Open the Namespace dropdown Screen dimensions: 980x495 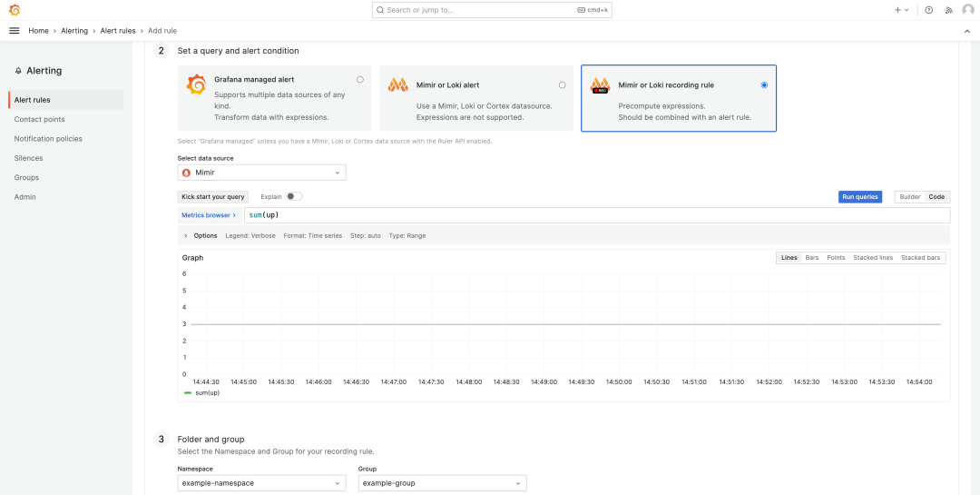(x=261, y=483)
